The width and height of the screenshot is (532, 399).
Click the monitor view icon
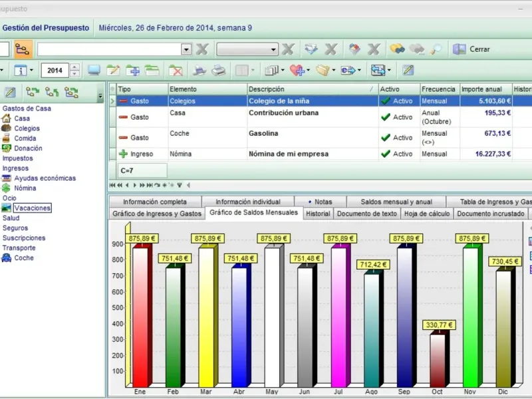(94, 70)
